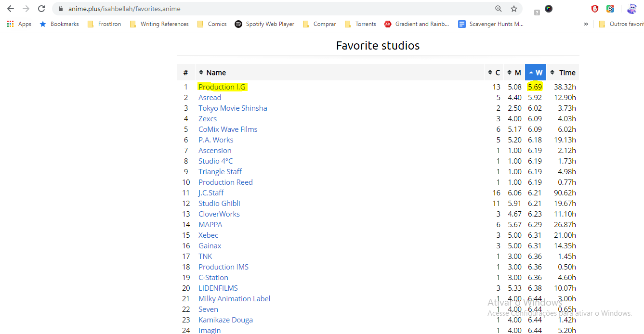Screen dimensions: 644x334
Task: Open the Studio Ghibli link
Action: [x=219, y=204]
